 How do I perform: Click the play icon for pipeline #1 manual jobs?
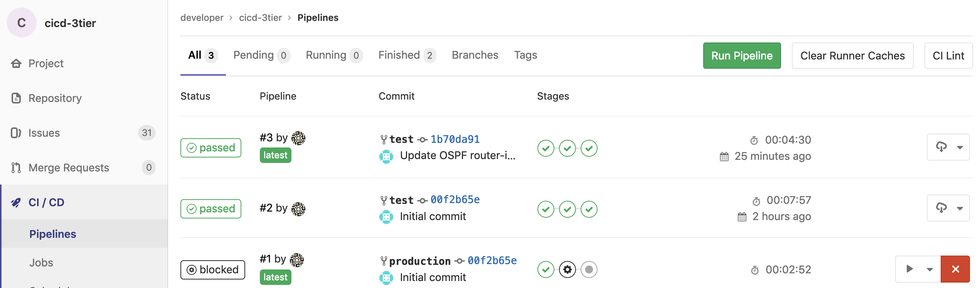click(x=909, y=269)
